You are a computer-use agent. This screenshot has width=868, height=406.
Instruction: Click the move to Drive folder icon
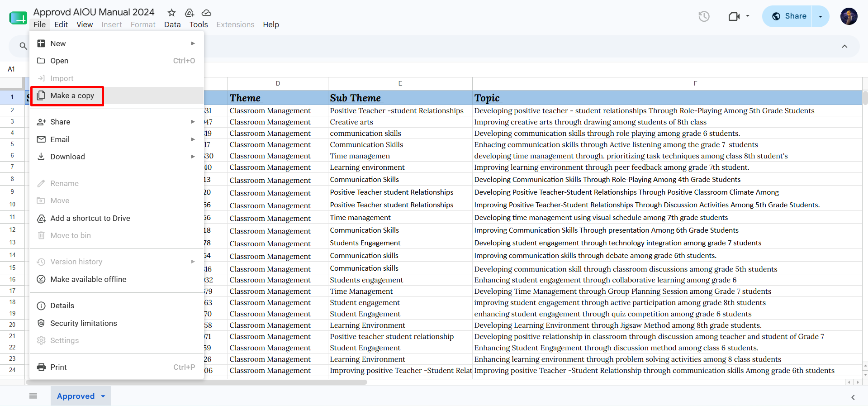(190, 13)
